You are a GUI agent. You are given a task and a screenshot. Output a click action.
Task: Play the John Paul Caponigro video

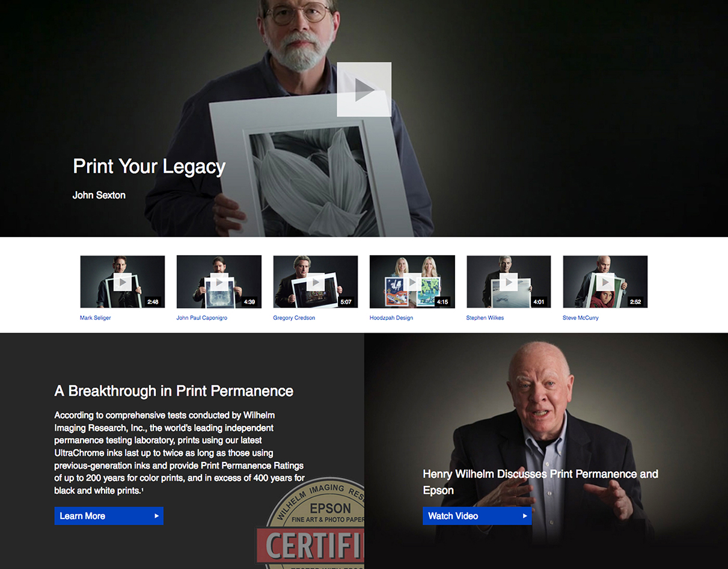click(219, 281)
